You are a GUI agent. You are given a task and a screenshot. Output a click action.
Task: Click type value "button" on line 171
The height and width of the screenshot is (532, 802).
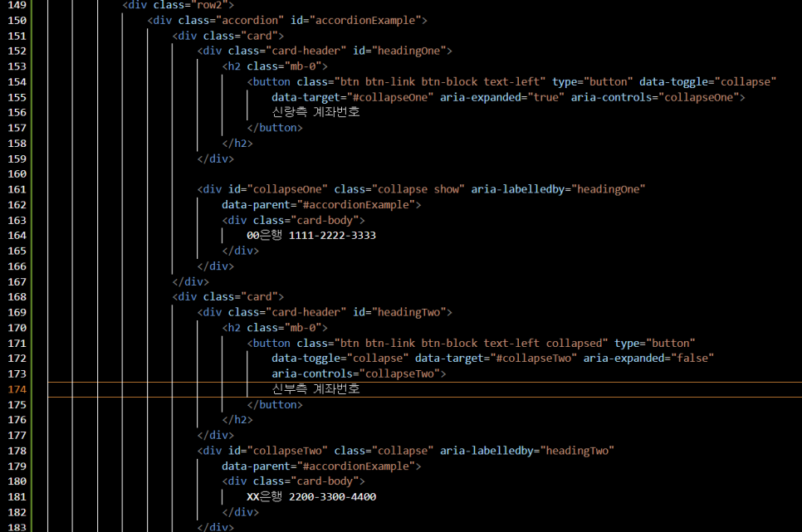(671, 344)
